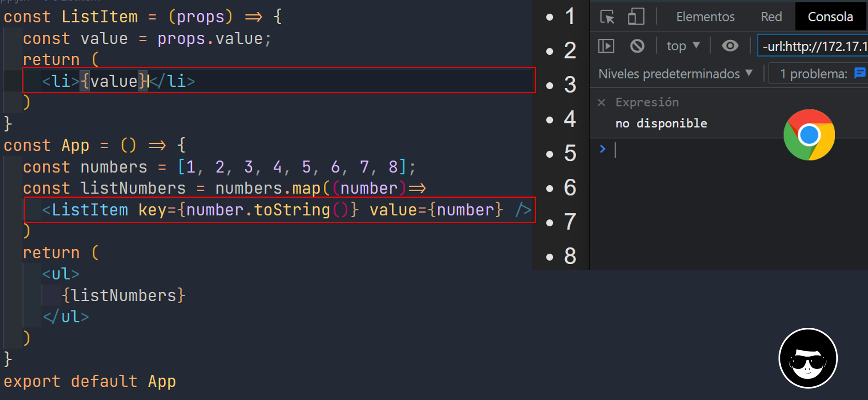The height and width of the screenshot is (400, 868).
Task: Click the '{listNumbers}' code line
Action: (124, 295)
